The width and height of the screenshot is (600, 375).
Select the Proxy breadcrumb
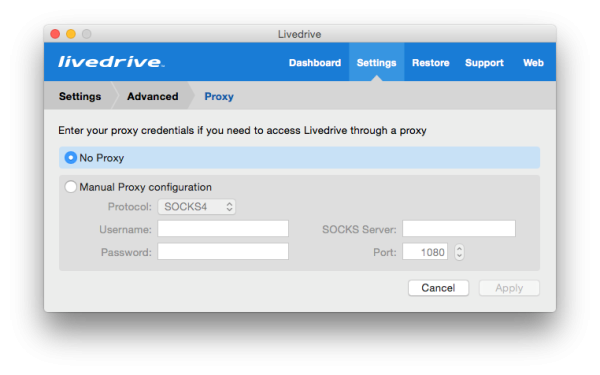pos(219,96)
